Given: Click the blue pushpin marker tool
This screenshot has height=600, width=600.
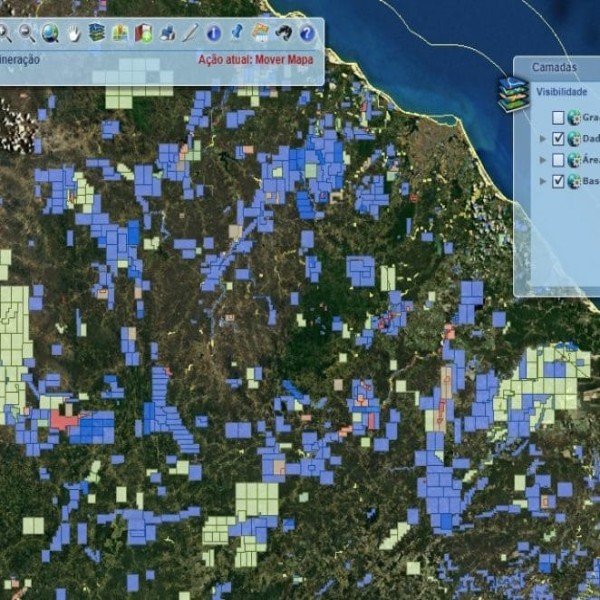Looking at the screenshot, I should [236, 33].
